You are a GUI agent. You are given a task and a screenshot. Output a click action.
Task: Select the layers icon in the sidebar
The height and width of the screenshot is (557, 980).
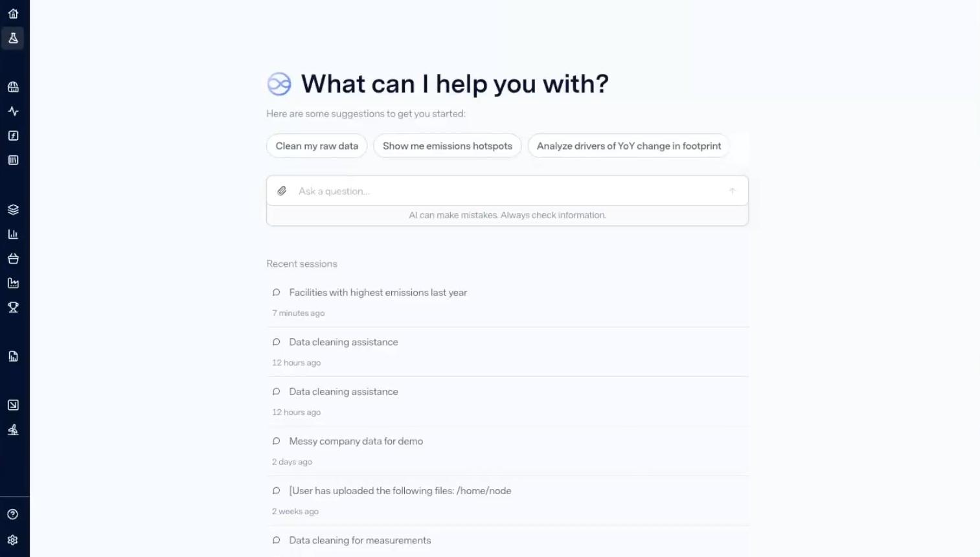[x=13, y=209]
